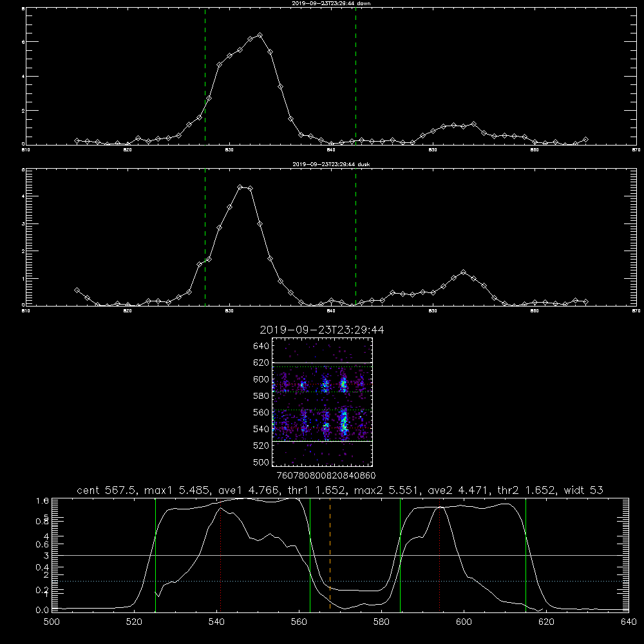This screenshot has width=644, height=644.
Task: Click x-axis label 640 on bottom plot
Action: coord(629,622)
